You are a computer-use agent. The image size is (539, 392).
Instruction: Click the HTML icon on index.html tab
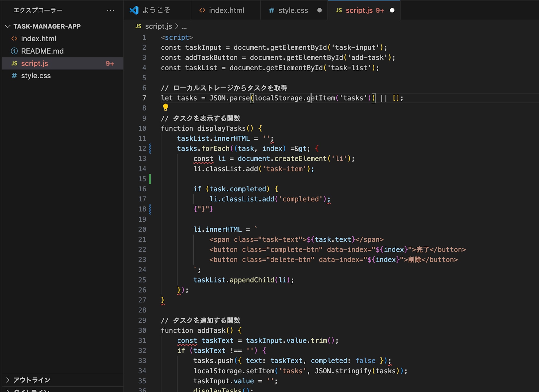pyautogui.click(x=202, y=10)
